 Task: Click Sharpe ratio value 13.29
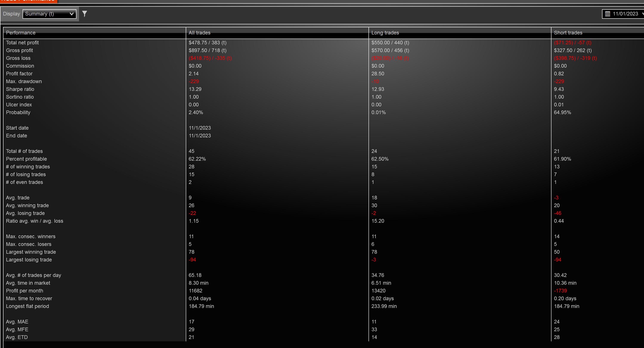(x=195, y=89)
